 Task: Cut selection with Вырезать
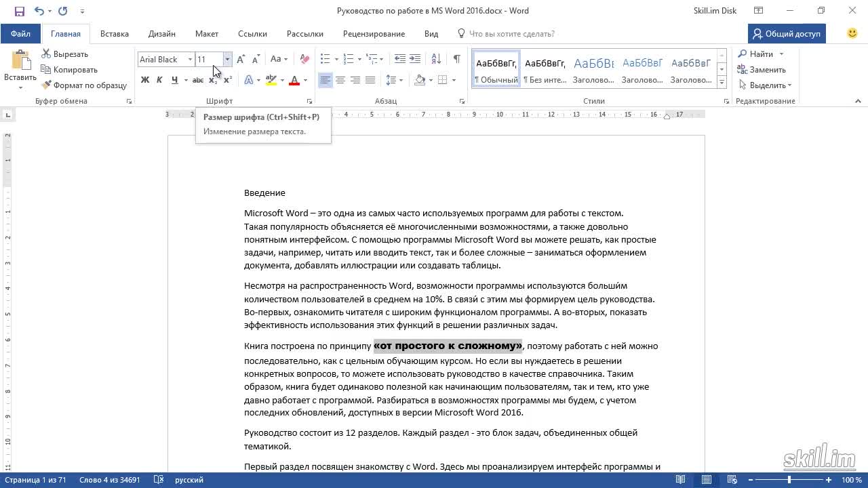65,54
